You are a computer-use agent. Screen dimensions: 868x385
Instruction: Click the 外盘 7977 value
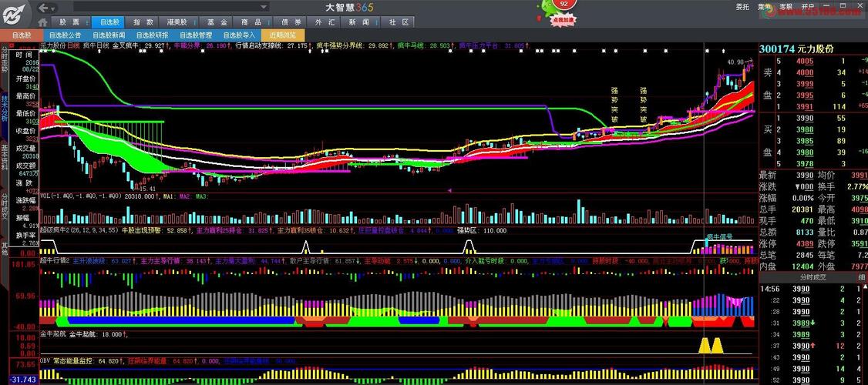858,267
